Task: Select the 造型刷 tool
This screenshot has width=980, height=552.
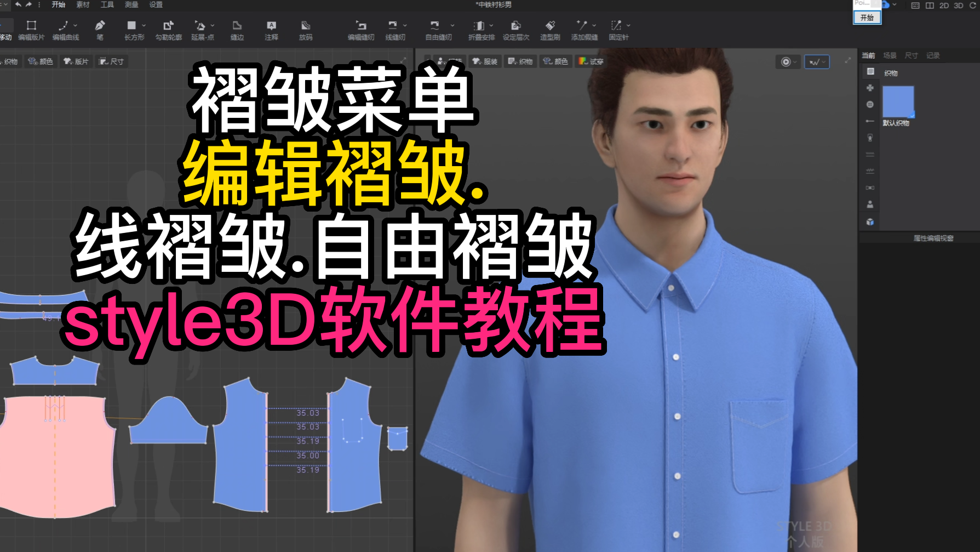Action: coord(550,30)
